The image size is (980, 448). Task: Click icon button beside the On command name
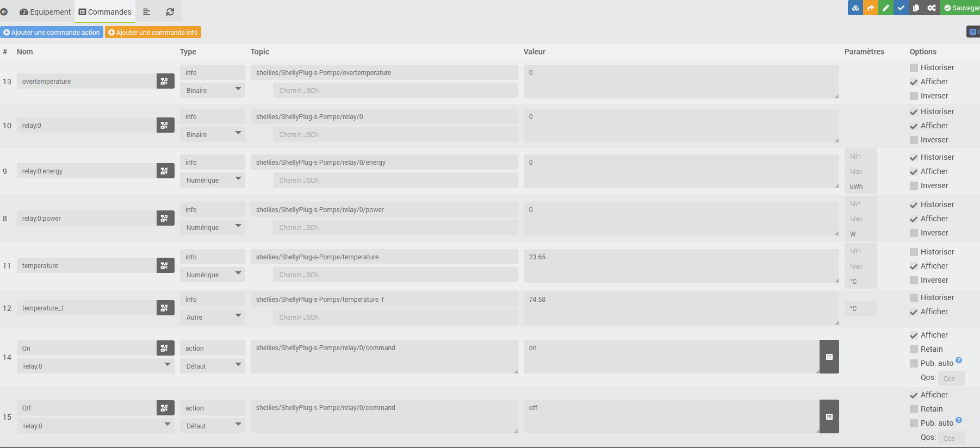pos(165,348)
